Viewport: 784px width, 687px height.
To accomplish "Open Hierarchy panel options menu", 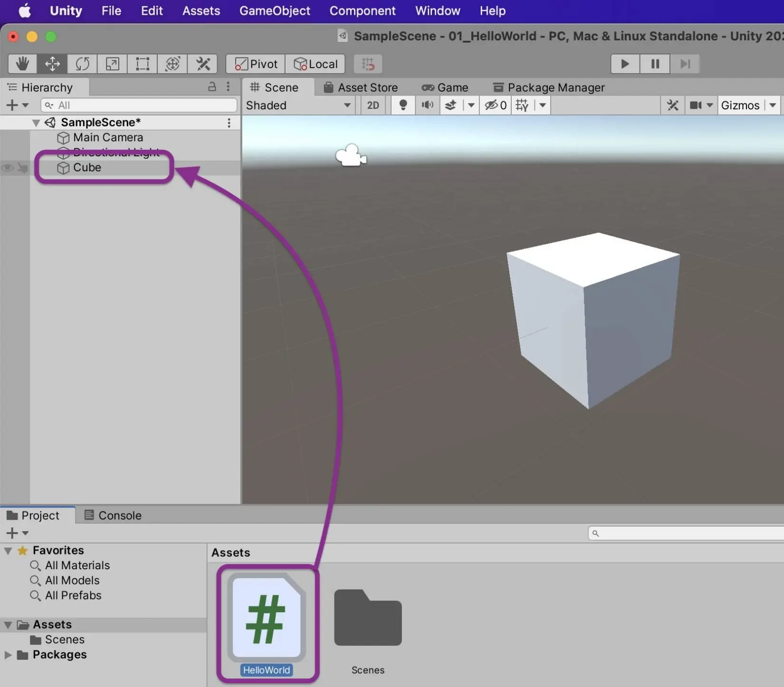I will pyautogui.click(x=228, y=87).
